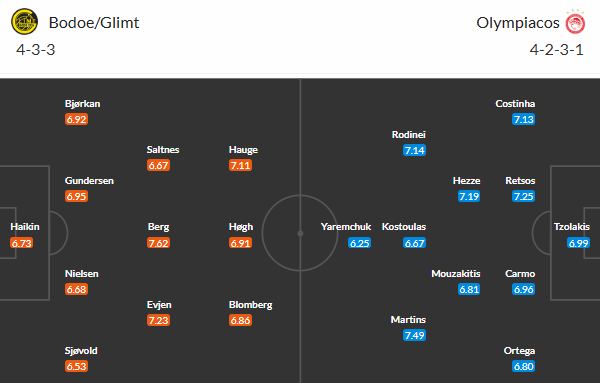Click Retsos's 7.25 rating badge
The image size is (600, 383).
point(523,196)
